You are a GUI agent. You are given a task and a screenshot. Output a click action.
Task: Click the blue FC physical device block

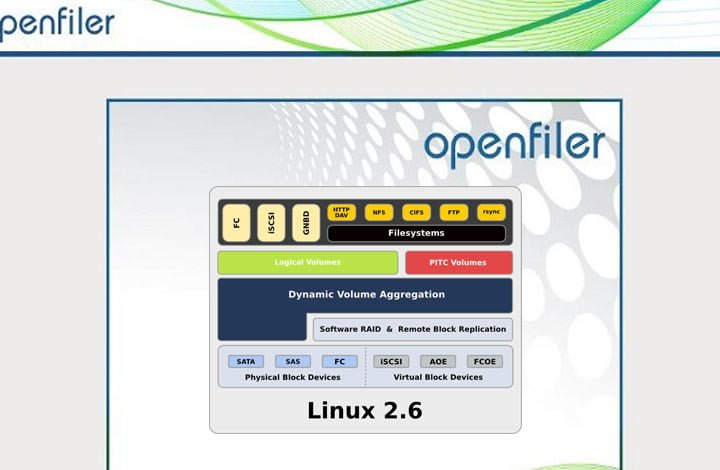pos(340,362)
